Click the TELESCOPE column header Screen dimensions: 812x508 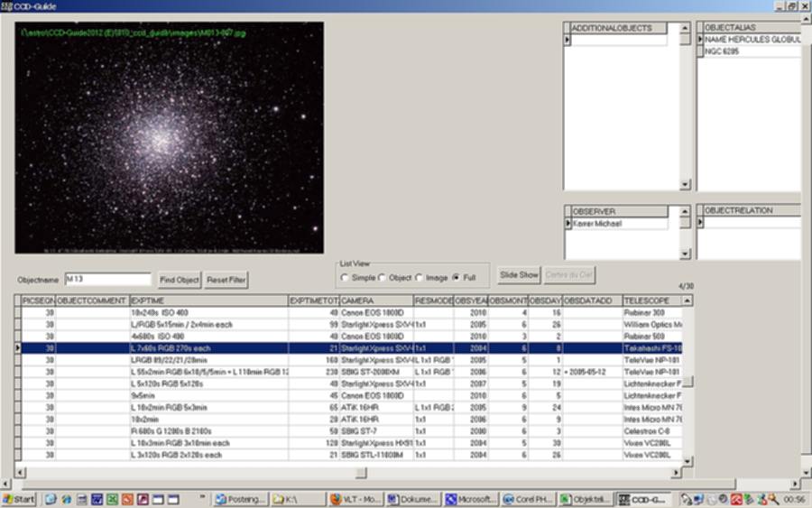click(x=650, y=300)
